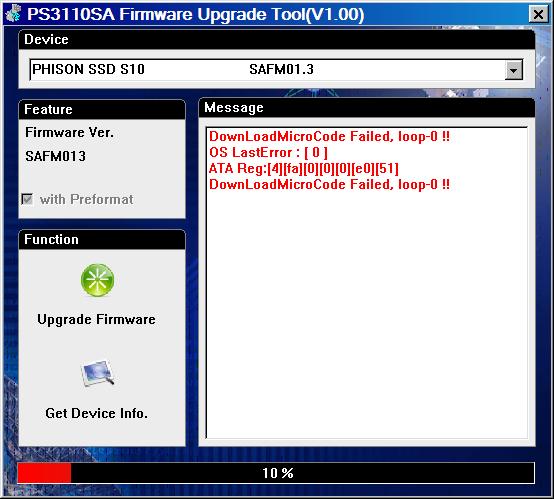The height and width of the screenshot is (499, 554).
Task: Toggle the 'with Preformat' checkbox
Action: point(27,199)
